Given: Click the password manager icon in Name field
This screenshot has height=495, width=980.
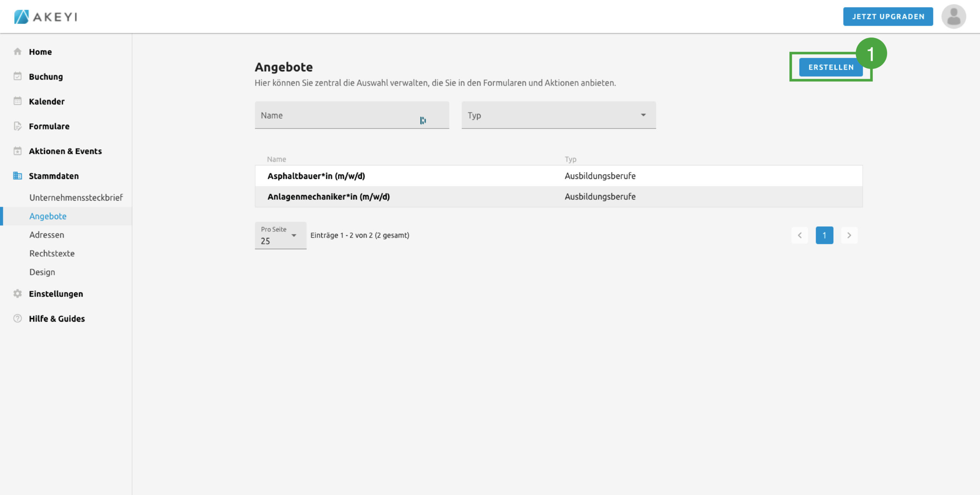Looking at the screenshot, I should click(x=423, y=121).
